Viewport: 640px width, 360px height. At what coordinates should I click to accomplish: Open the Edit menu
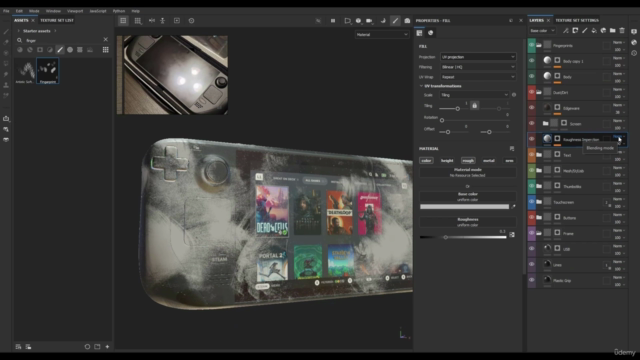tap(19, 11)
